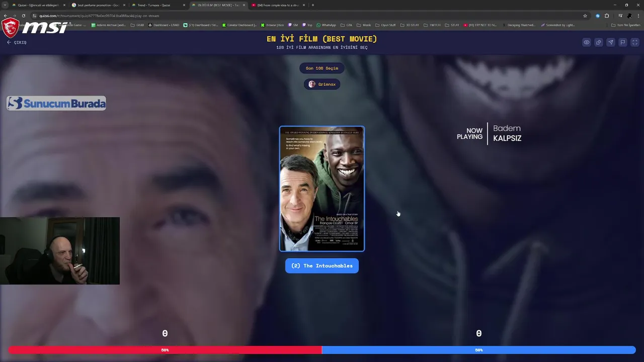This screenshot has width=644, height=362.
Task: Click the browser back arrow
Action: click(5, 16)
